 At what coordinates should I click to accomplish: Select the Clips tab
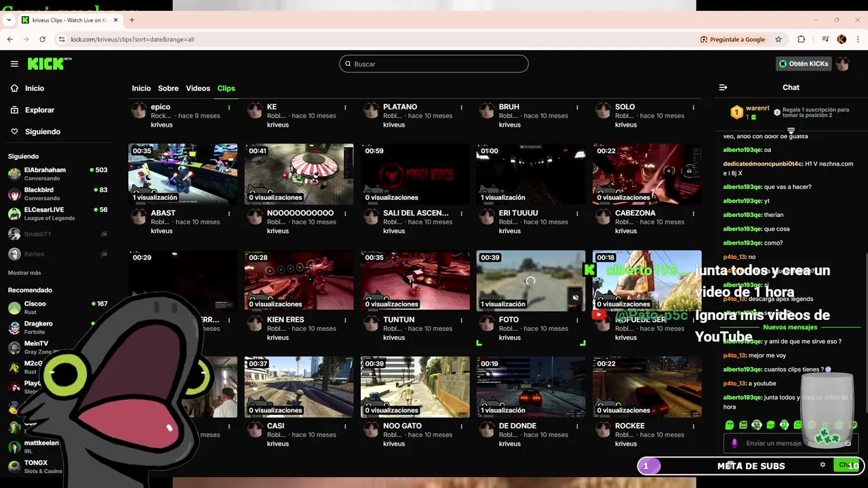click(226, 88)
